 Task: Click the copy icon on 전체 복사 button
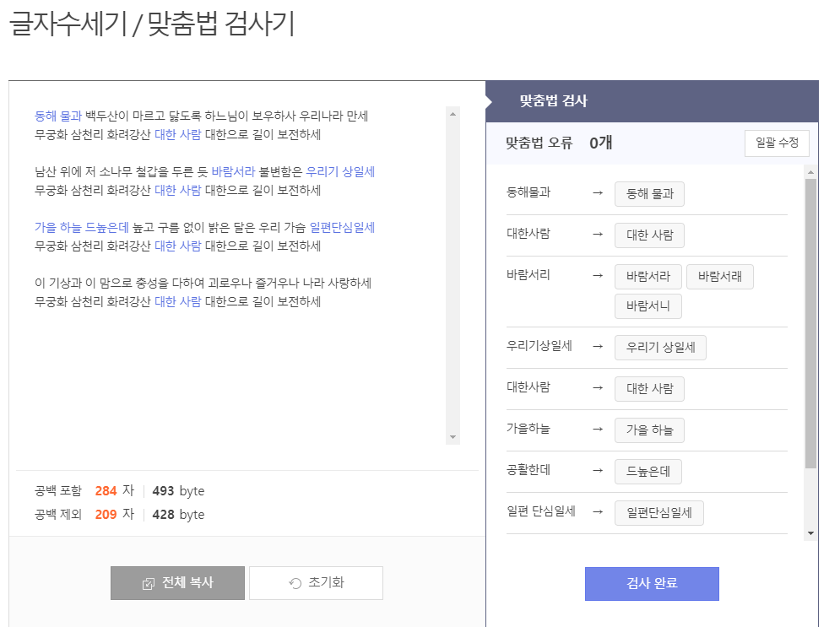(149, 584)
